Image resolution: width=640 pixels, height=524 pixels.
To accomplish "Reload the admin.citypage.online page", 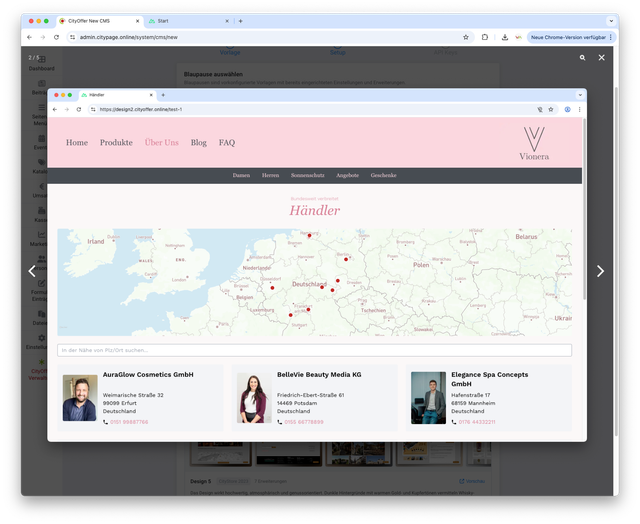I will pos(56,37).
